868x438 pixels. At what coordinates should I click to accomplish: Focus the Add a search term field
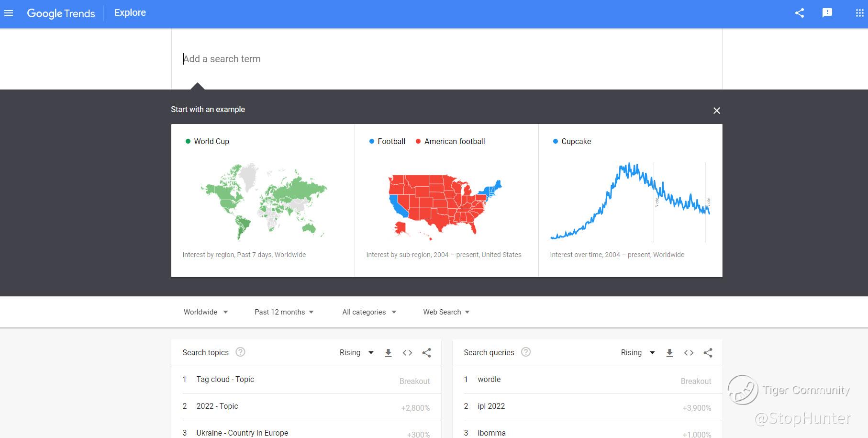(445, 59)
